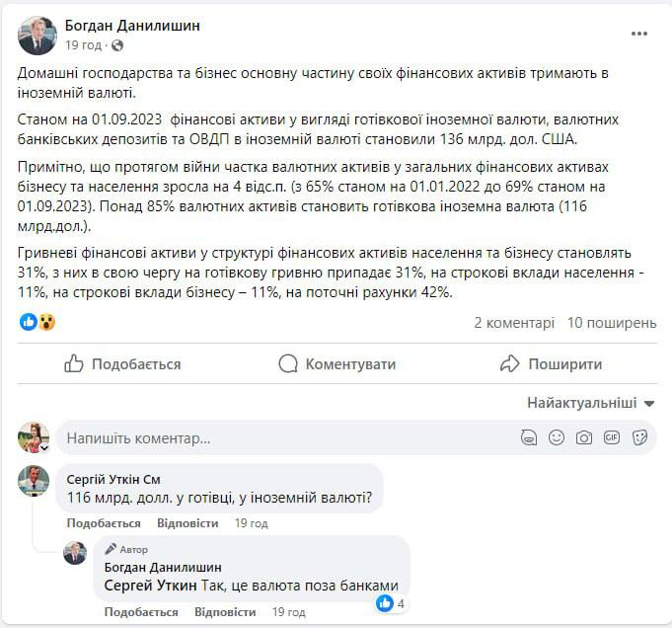Viewport: 672px width, 628px height.
Task: Open the emoji picker in comment box
Action: coord(557,437)
